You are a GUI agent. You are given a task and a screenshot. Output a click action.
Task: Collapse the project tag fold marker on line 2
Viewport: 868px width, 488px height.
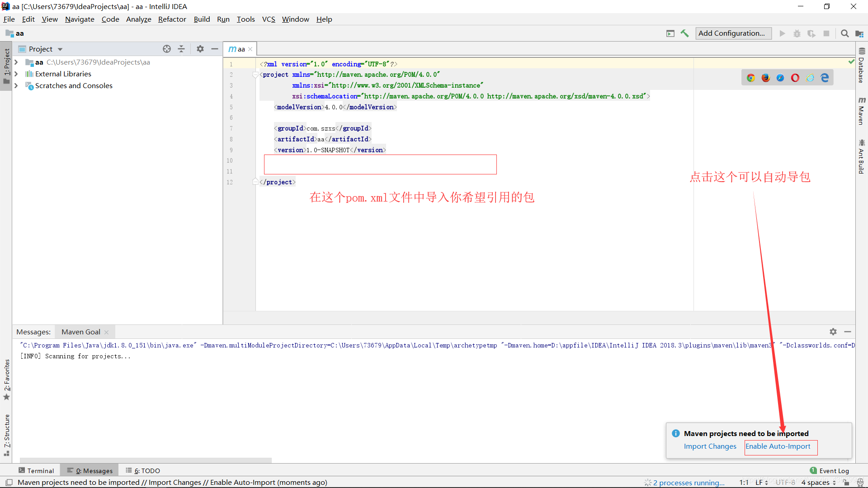pyautogui.click(x=255, y=75)
